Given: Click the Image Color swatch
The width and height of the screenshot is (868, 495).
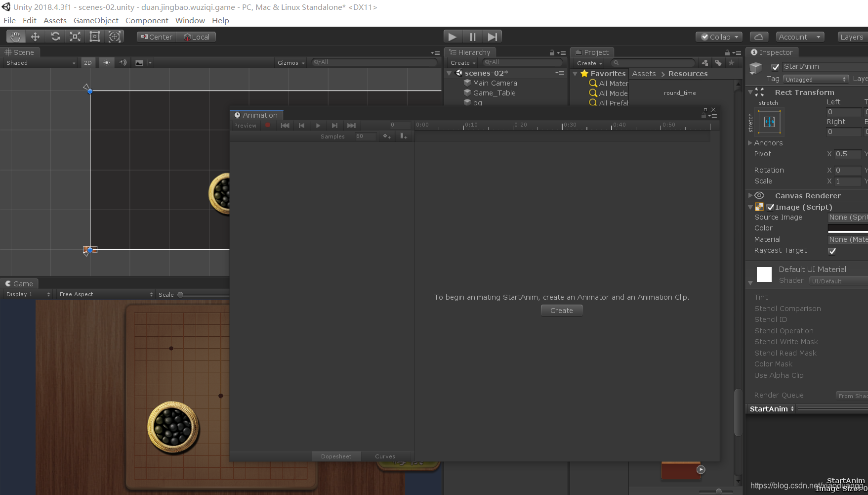Looking at the screenshot, I should (x=848, y=228).
